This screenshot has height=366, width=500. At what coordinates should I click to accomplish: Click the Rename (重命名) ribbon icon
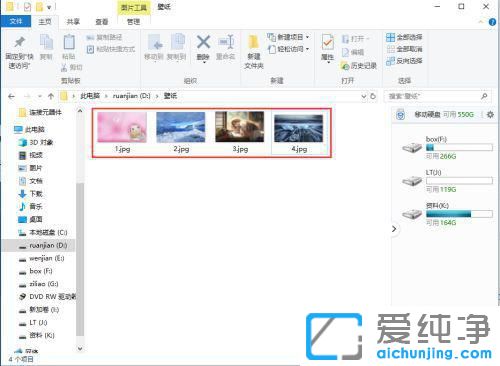[226, 47]
